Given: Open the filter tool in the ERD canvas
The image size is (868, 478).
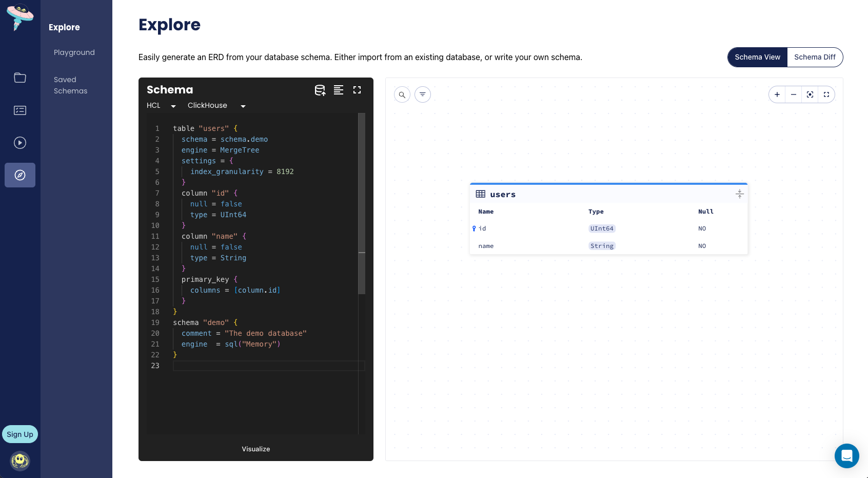Looking at the screenshot, I should coord(423,94).
